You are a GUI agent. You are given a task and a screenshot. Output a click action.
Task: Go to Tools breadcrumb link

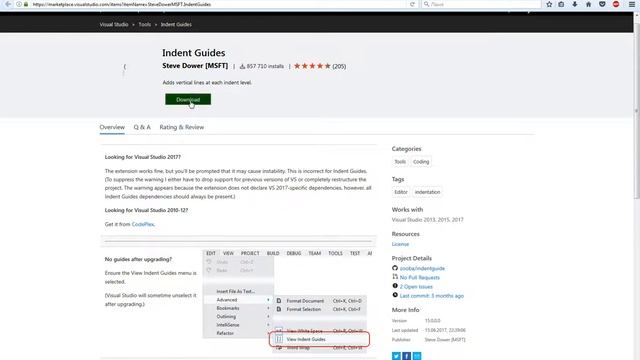[x=144, y=24]
